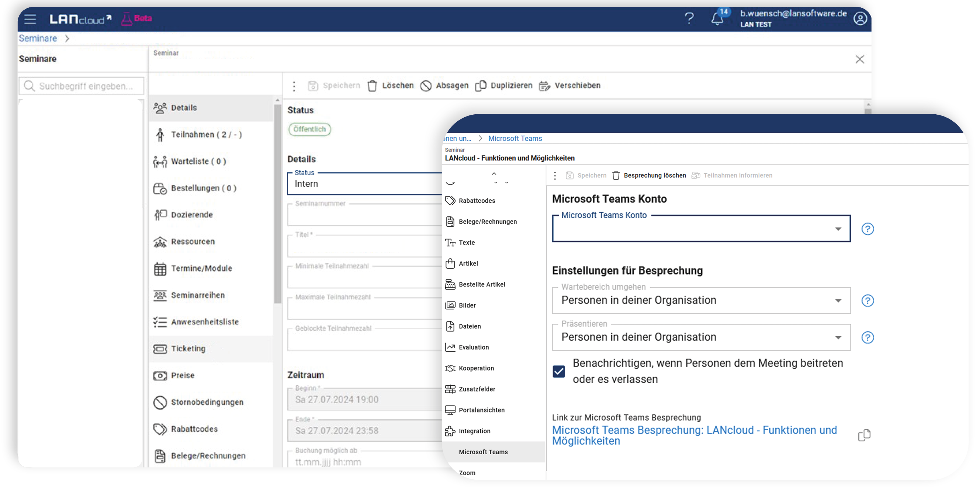The width and height of the screenshot is (980, 490).
Task: Open the Wartebereich umgehen dropdown
Action: pyautogui.click(x=701, y=300)
